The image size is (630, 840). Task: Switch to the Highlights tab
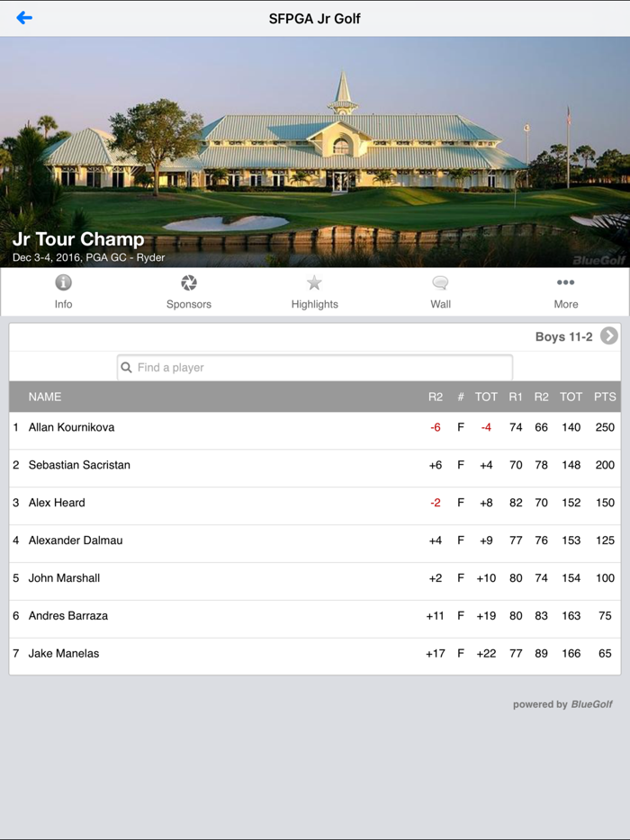(314, 291)
